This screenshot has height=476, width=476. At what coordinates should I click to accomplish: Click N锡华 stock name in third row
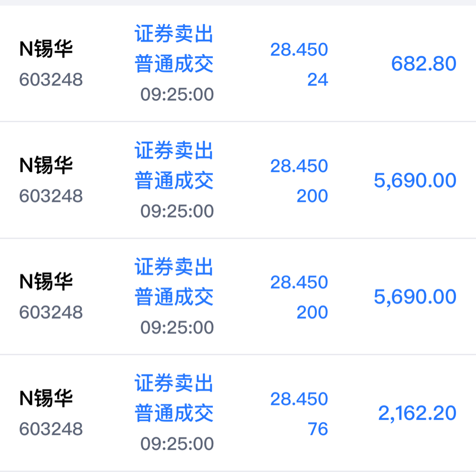pyautogui.click(x=46, y=282)
